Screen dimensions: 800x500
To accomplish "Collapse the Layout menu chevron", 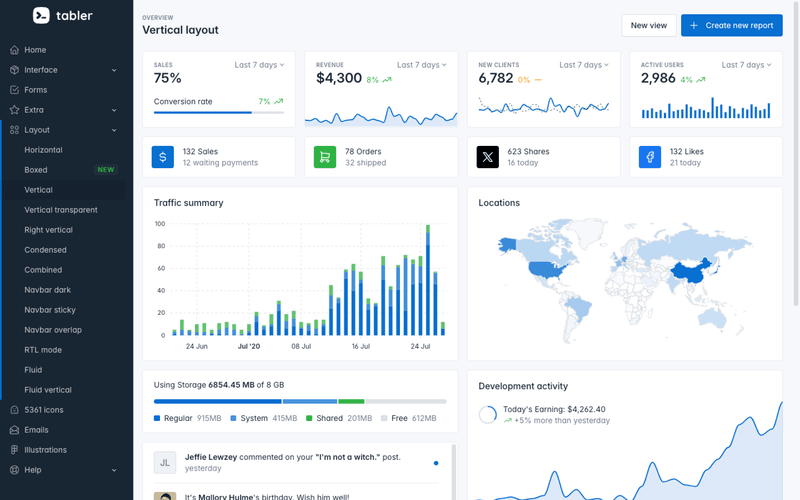I will (114, 130).
